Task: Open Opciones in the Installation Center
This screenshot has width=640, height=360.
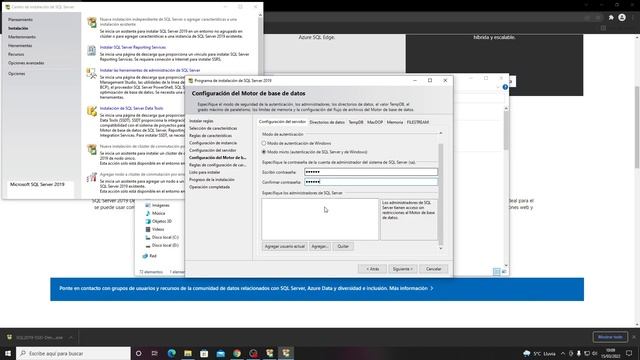Action: point(17,73)
